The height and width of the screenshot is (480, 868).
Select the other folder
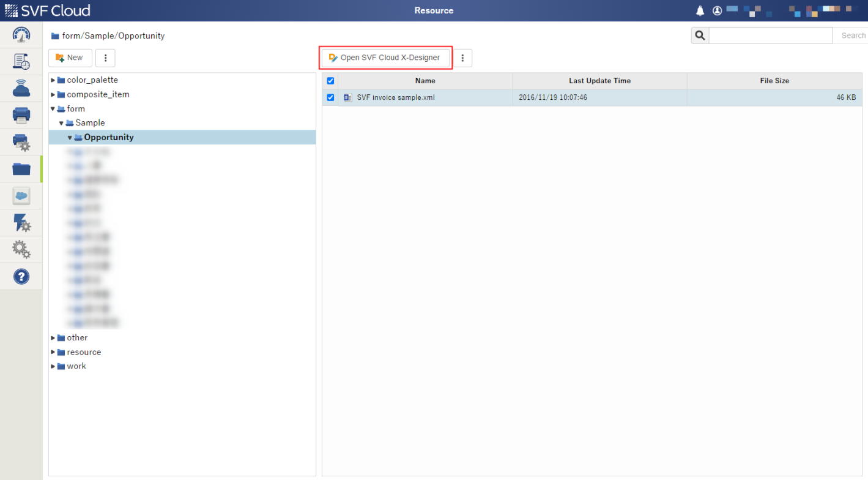(x=77, y=338)
